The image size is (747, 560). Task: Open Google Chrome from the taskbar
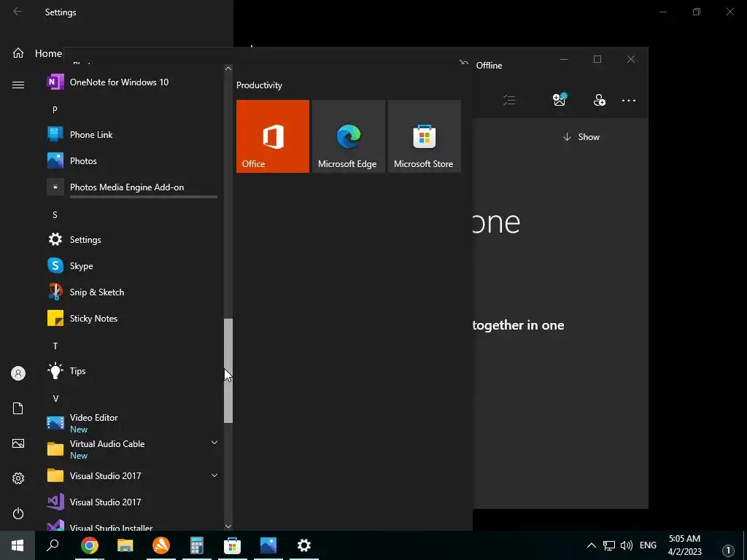coord(89,545)
